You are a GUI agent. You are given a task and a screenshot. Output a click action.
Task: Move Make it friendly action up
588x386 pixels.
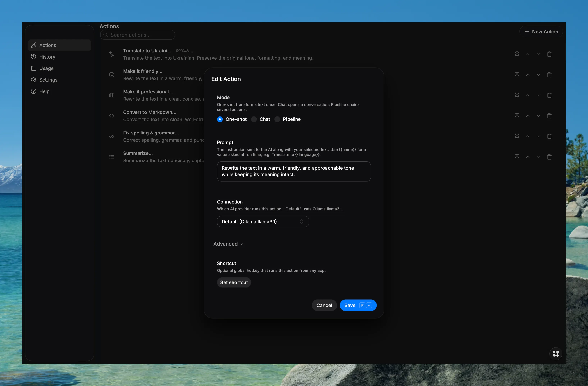528,75
